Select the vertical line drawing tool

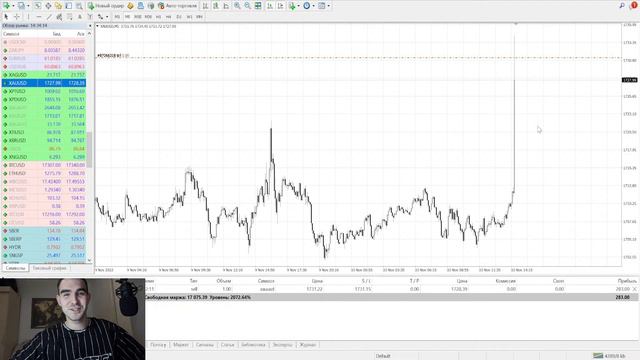pos(28,17)
